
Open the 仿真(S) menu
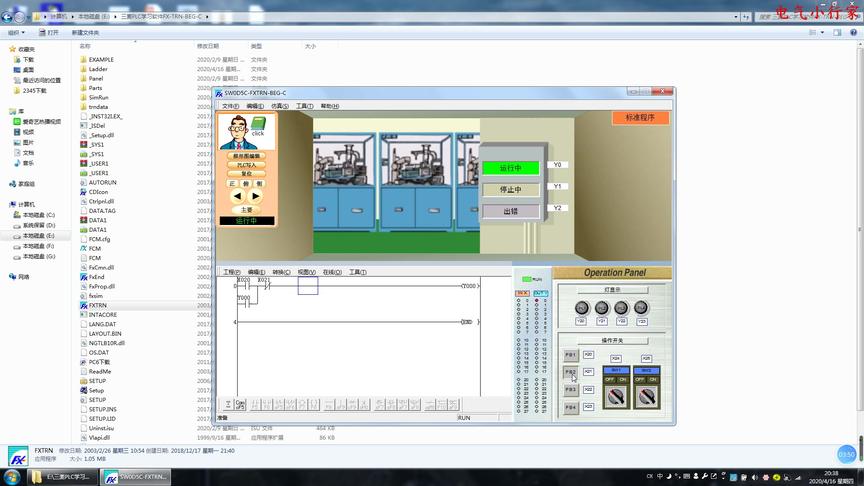(280, 106)
